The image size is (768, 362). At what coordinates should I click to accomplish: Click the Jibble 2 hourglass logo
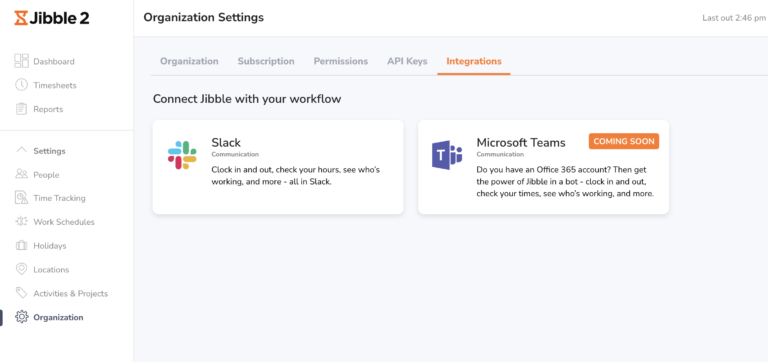(21, 18)
